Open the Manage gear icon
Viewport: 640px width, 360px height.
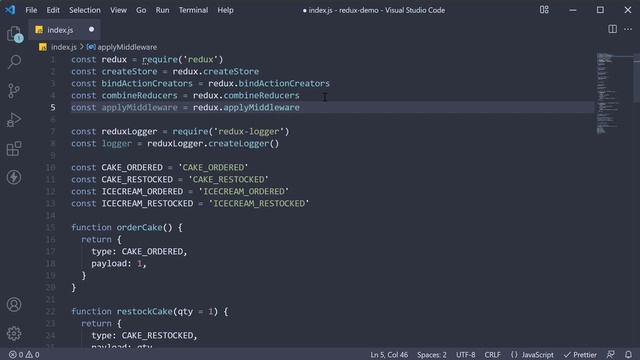(14, 333)
